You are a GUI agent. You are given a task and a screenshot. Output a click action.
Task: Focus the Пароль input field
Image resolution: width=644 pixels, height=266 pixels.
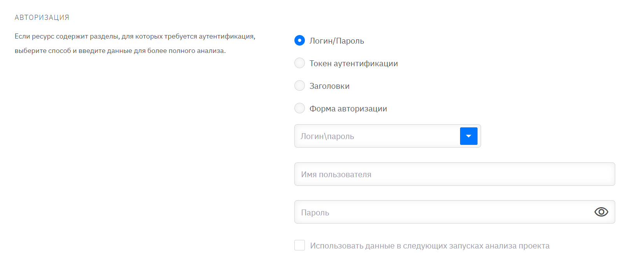tap(443, 212)
